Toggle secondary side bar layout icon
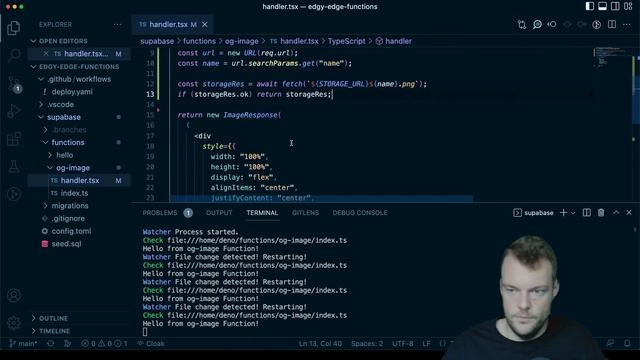This screenshot has height=360, width=640. click(x=615, y=6)
